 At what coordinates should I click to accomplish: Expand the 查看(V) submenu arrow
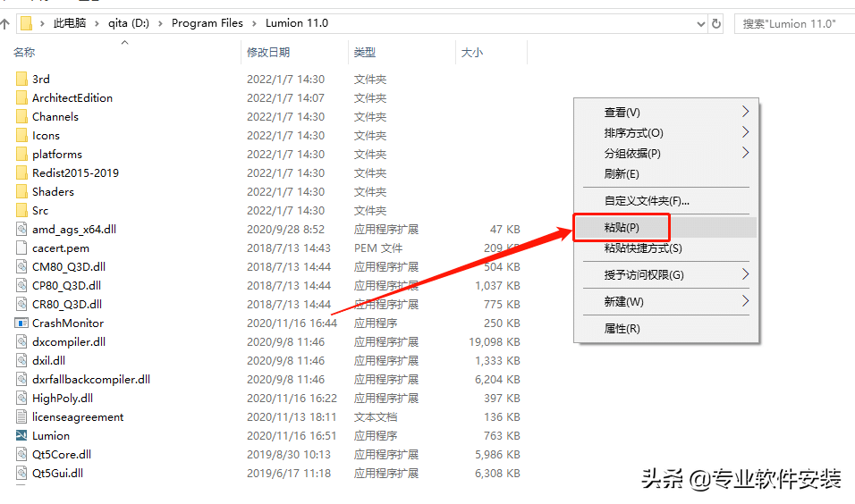tap(745, 112)
